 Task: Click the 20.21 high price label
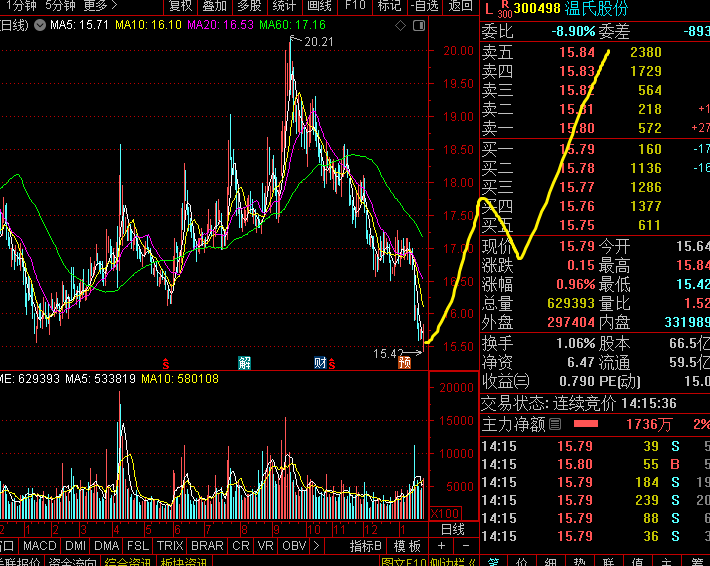(x=319, y=42)
